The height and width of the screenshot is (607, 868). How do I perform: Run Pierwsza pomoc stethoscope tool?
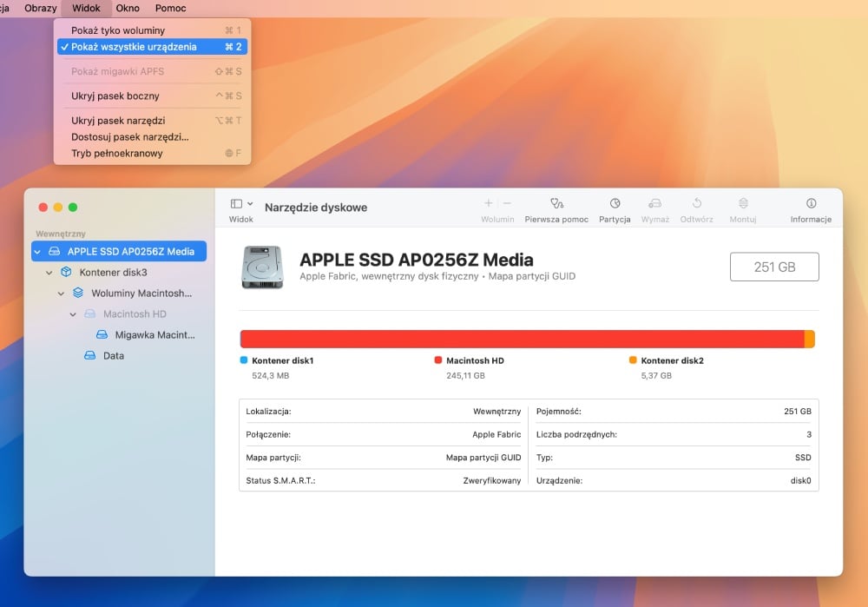tap(556, 203)
